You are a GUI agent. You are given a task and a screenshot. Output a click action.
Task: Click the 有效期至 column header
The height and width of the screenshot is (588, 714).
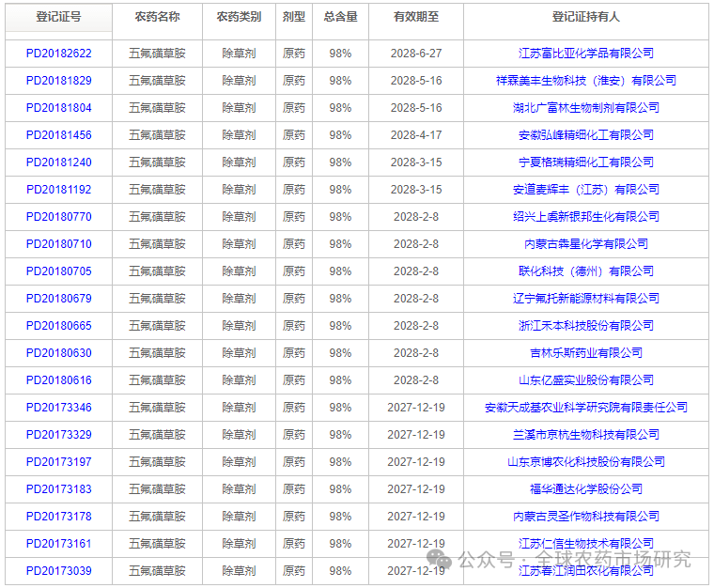pyautogui.click(x=416, y=17)
